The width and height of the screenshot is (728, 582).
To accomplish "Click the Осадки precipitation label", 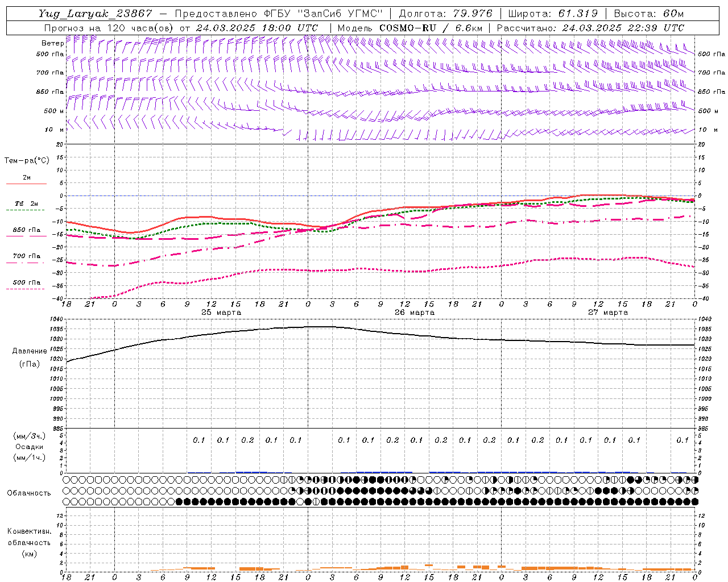I will pos(30,447).
